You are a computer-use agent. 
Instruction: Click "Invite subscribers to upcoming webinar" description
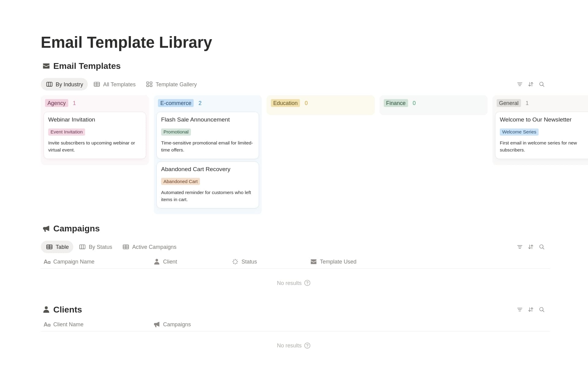(x=92, y=146)
